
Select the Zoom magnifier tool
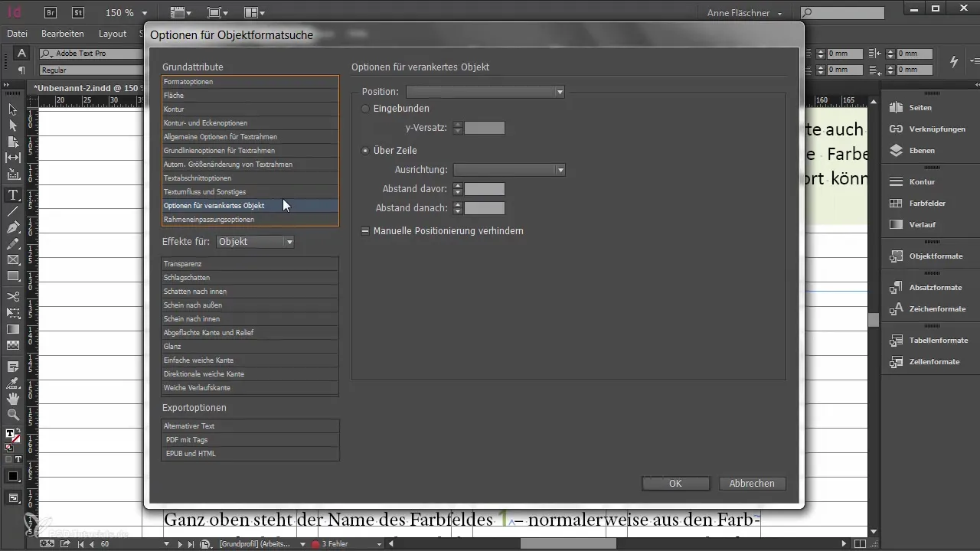pos(13,415)
